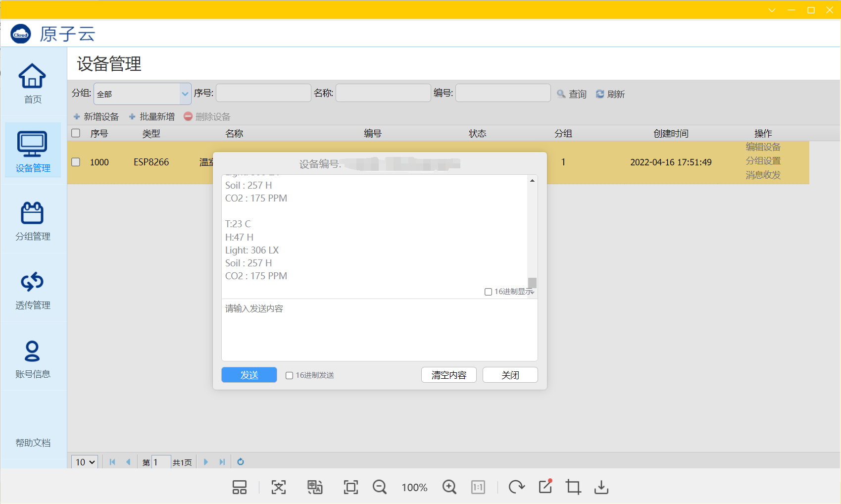Click 关闭 to close the dialog
This screenshot has width=841, height=504.
(x=510, y=375)
